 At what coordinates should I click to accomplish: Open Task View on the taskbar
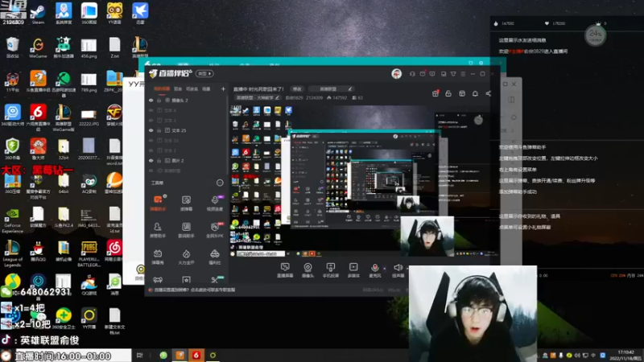[139, 355]
